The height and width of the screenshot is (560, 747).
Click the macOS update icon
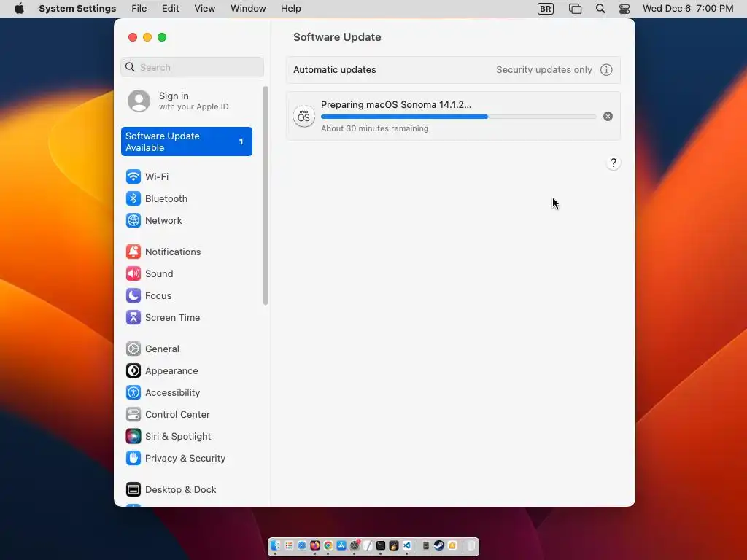pyautogui.click(x=304, y=117)
